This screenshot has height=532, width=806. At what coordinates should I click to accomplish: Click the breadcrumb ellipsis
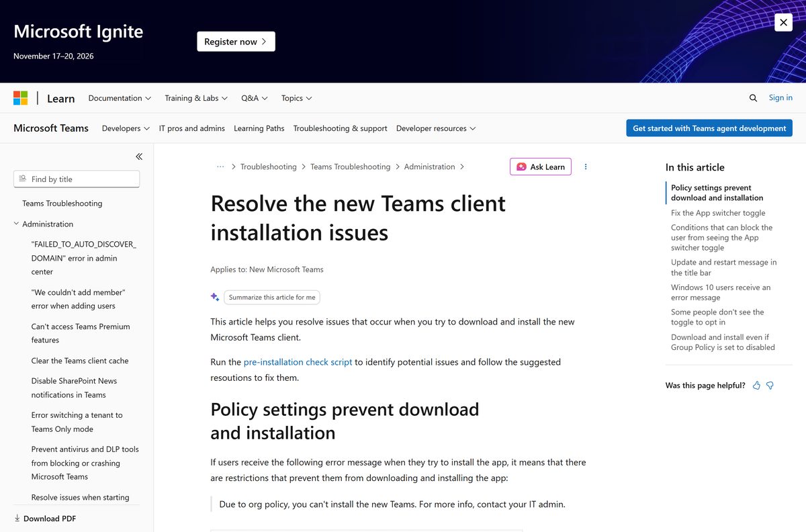click(x=220, y=167)
